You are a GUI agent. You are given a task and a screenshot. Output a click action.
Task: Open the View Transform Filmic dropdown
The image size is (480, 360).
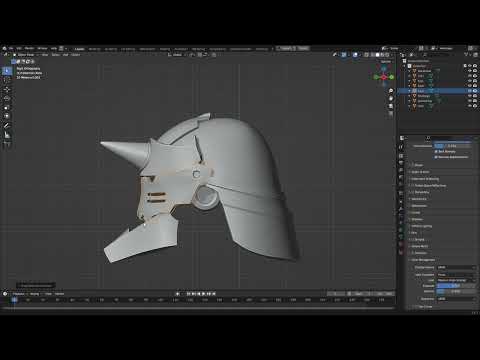tap(456, 274)
